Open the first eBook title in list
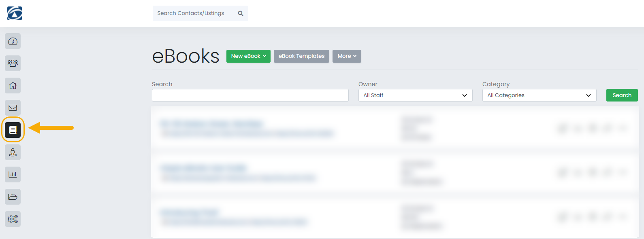Screen dimensions: 644x239 pos(212,124)
